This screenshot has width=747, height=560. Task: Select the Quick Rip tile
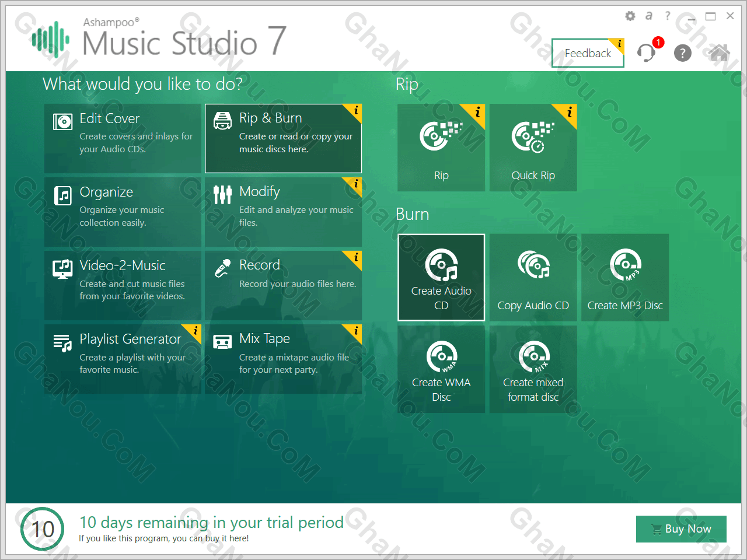533,148
